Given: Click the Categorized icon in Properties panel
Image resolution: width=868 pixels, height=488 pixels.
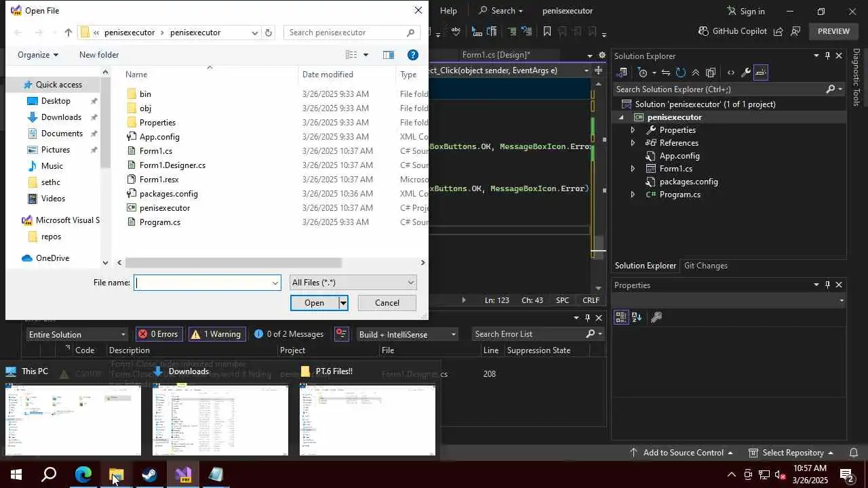Looking at the screenshot, I should (x=621, y=317).
